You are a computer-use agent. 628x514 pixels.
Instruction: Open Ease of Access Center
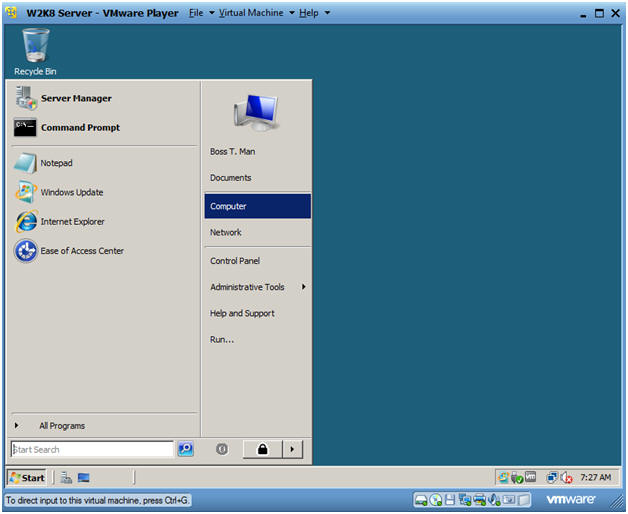[x=69, y=251]
